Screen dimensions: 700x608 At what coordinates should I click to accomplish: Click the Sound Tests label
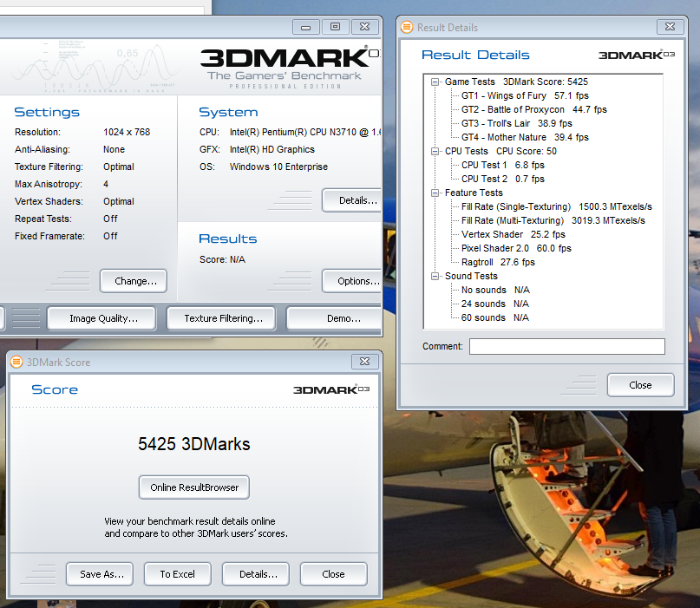click(471, 277)
